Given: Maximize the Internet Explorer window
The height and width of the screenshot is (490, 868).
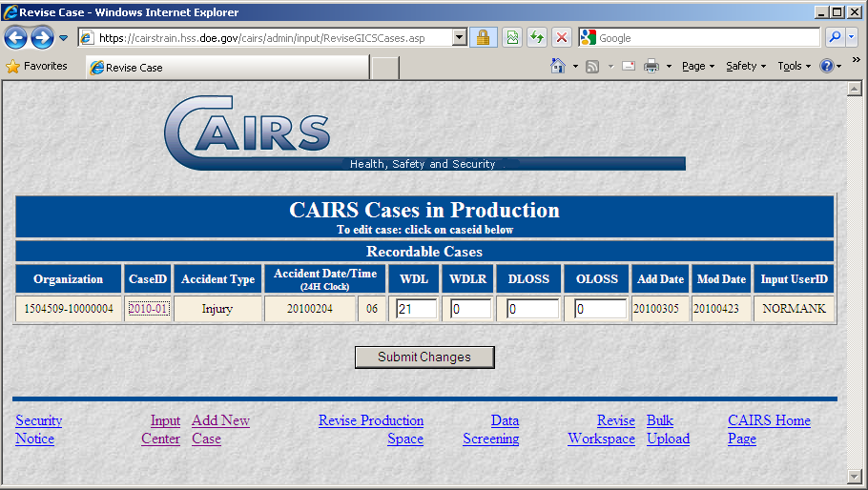Looking at the screenshot, I should [837, 12].
